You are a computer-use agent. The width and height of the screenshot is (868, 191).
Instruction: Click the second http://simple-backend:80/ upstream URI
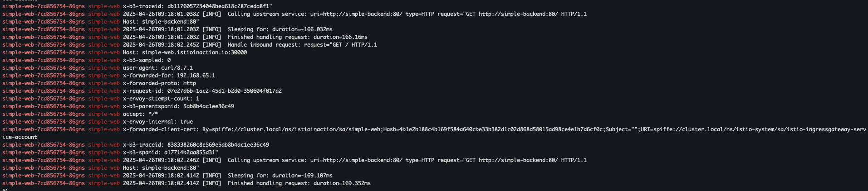coord(363,160)
